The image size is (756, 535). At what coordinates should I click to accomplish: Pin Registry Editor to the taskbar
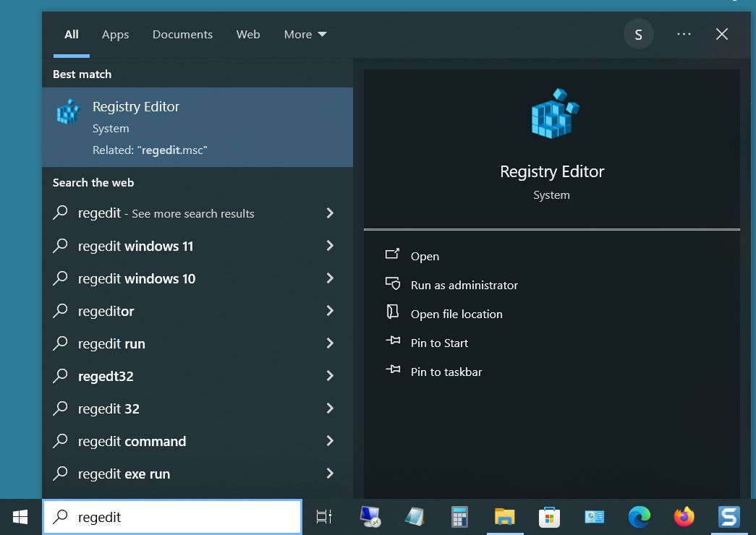(x=446, y=372)
